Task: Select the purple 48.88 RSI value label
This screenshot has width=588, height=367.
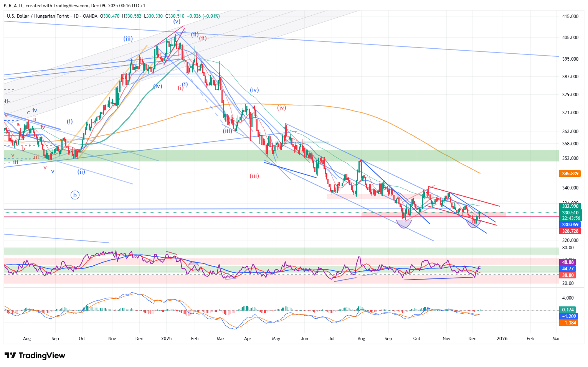Action: 568,262
